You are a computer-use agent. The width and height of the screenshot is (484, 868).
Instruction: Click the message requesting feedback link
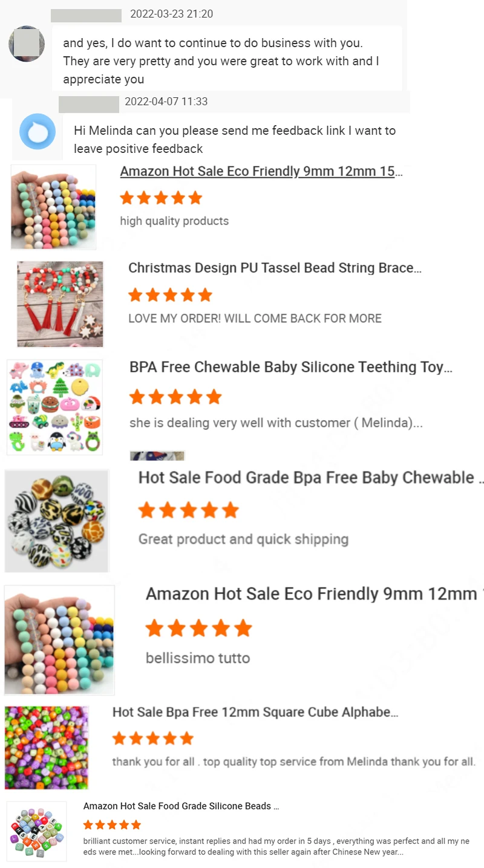point(235,139)
